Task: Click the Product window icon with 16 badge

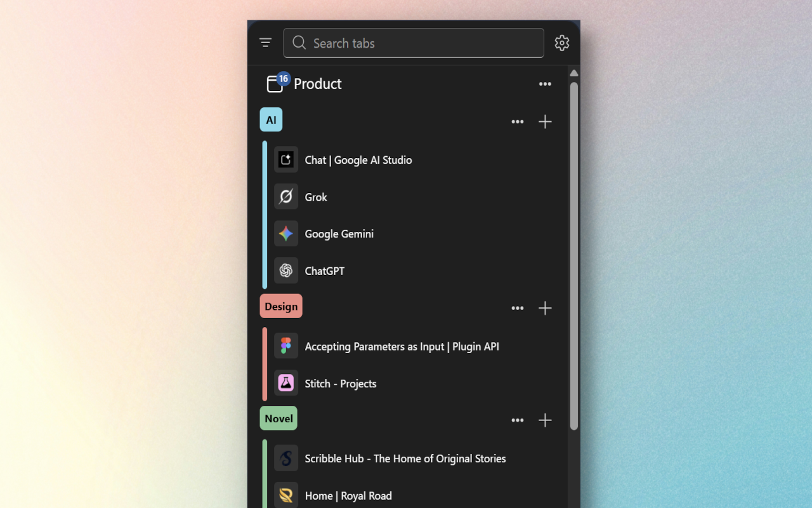Action: click(x=277, y=83)
